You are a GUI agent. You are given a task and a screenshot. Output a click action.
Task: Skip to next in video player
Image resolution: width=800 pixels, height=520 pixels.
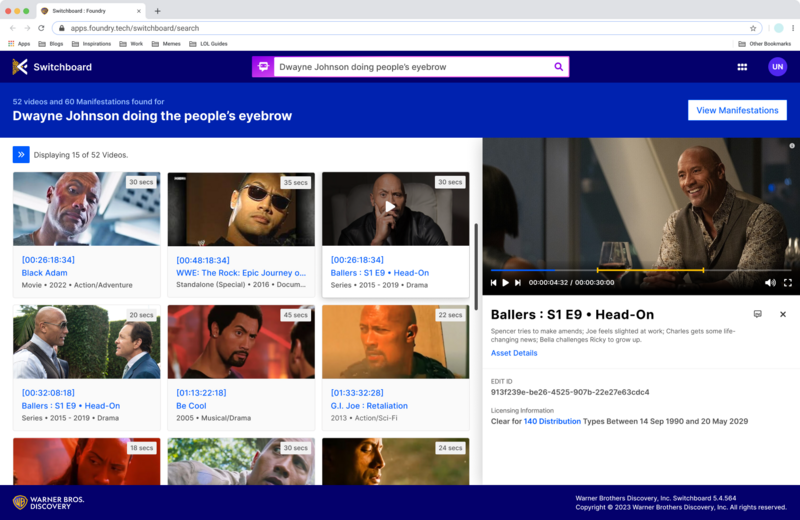518,283
